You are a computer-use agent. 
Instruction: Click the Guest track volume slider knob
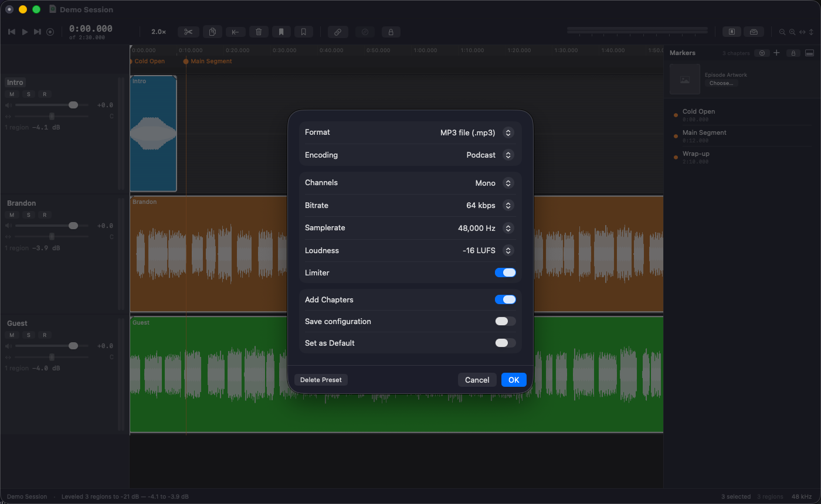(73, 346)
